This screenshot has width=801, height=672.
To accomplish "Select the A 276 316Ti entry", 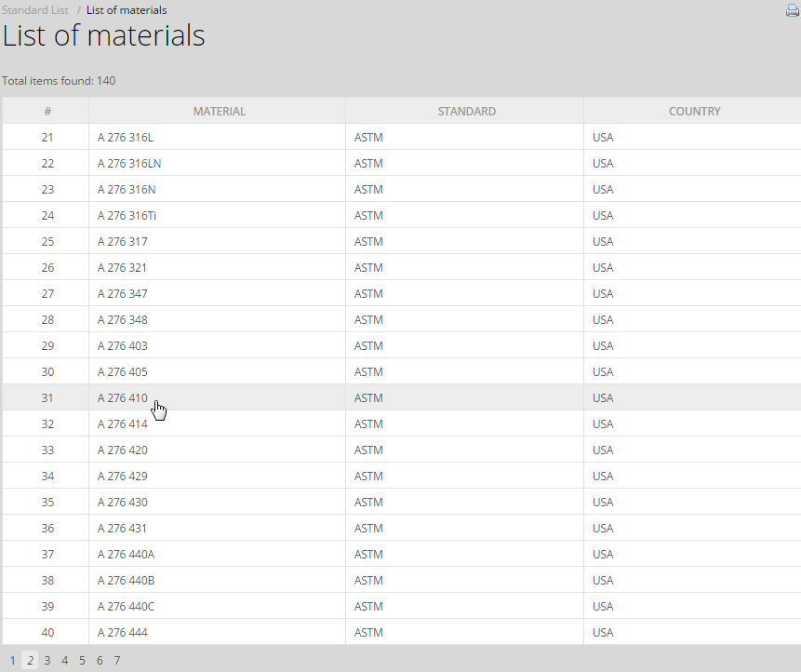I will coord(127,216).
